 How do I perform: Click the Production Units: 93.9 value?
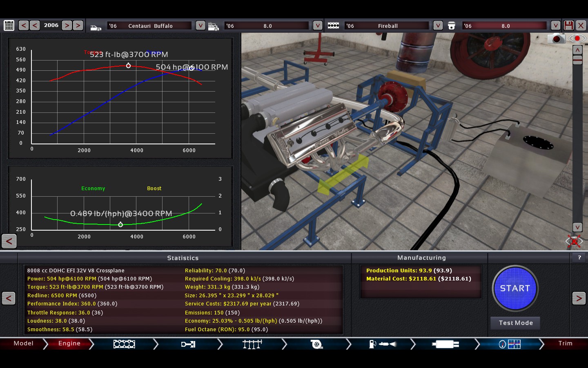[409, 271]
